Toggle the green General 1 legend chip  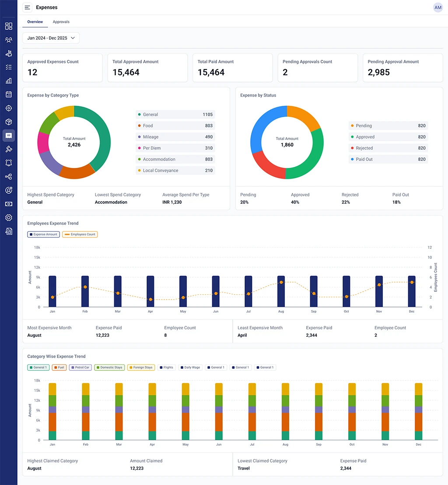(38, 367)
